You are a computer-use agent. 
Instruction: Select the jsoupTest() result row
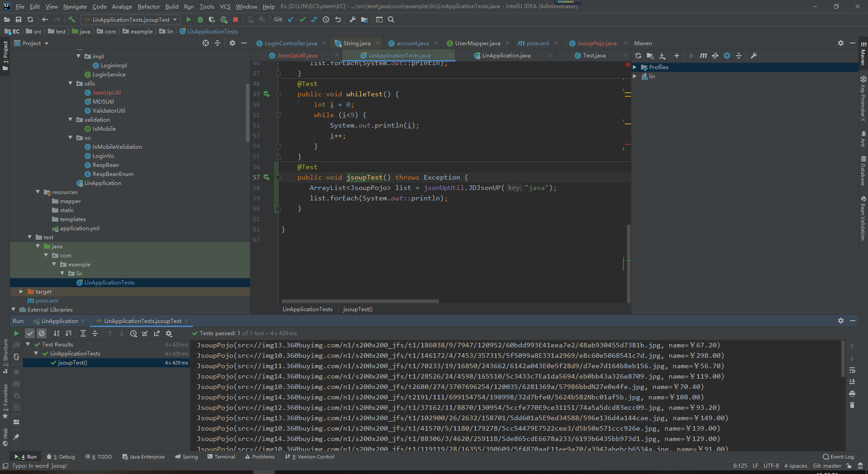(x=106, y=363)
